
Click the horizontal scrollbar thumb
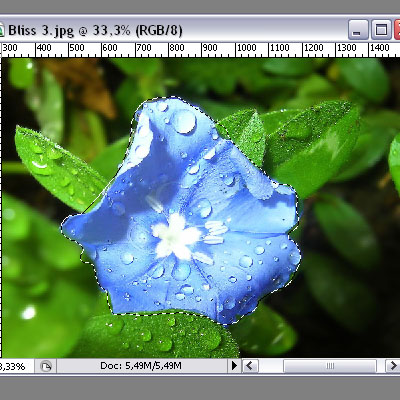click(330, 366)
